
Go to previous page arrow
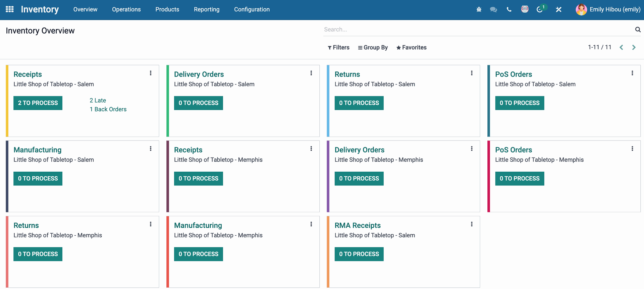point(621,47)
